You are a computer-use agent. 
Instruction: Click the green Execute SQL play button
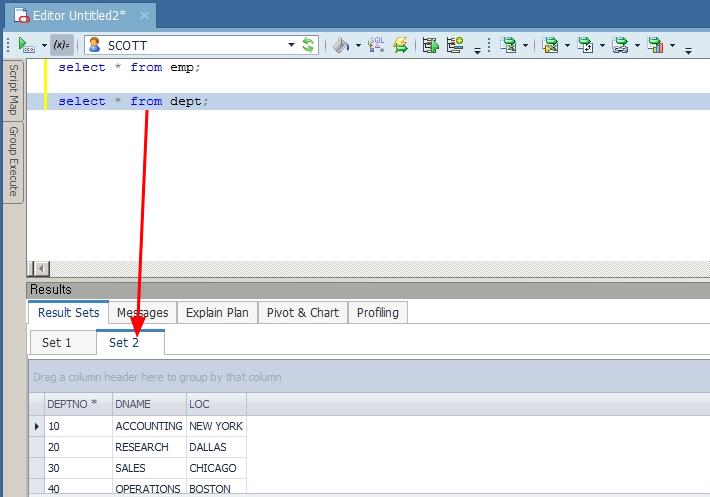[23, 45]
